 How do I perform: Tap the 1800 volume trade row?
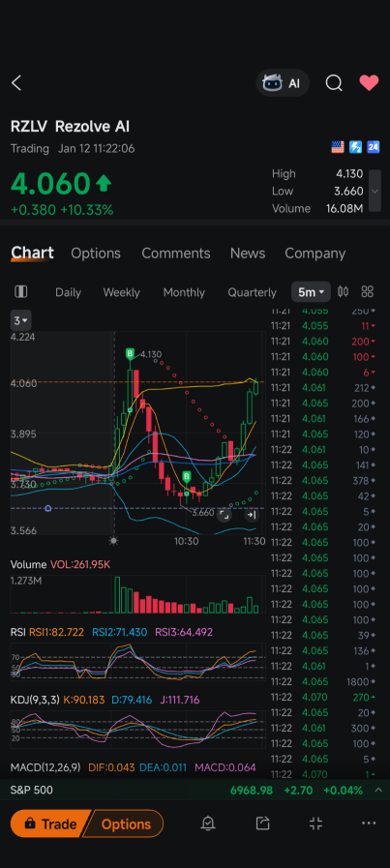pos(323,681)
